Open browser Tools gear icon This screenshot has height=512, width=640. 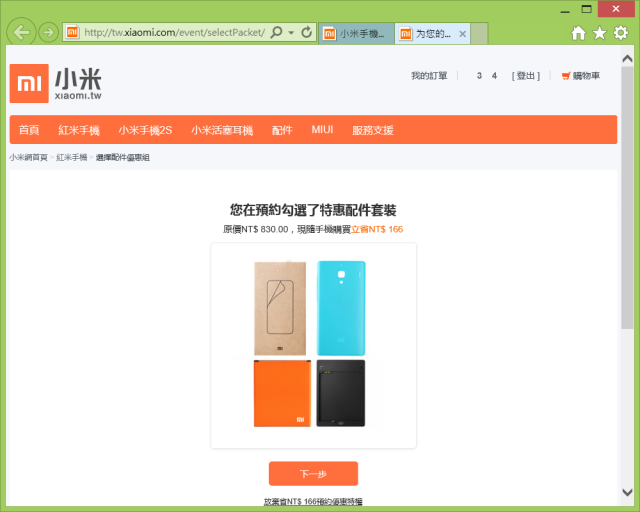point(620,33)
